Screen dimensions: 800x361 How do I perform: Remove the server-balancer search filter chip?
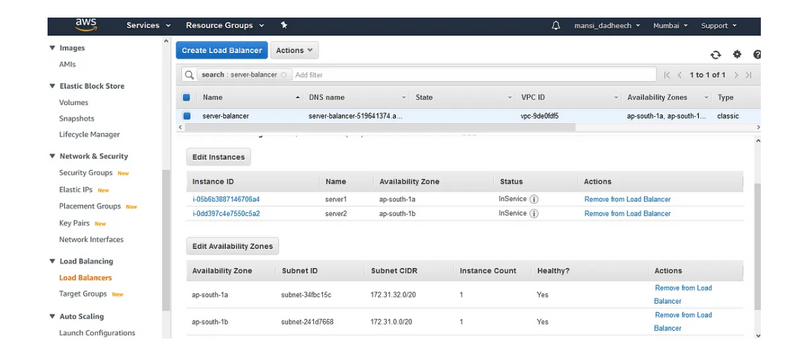tap(283, 74)
